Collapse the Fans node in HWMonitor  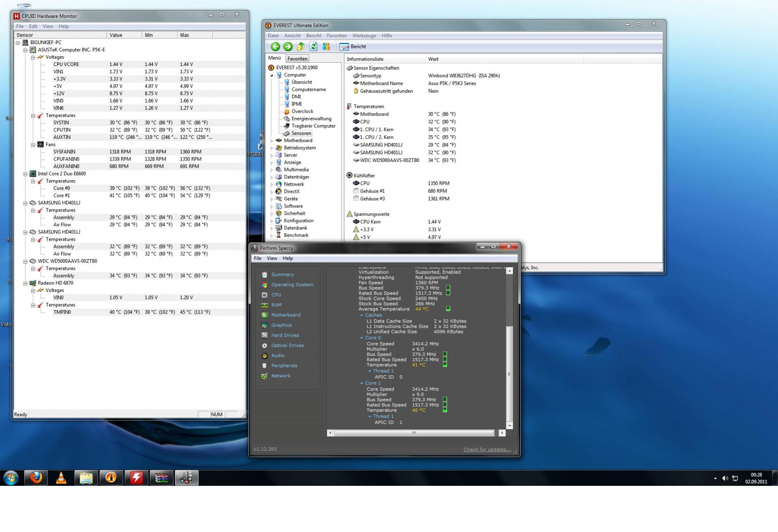(x=33, y=145)
